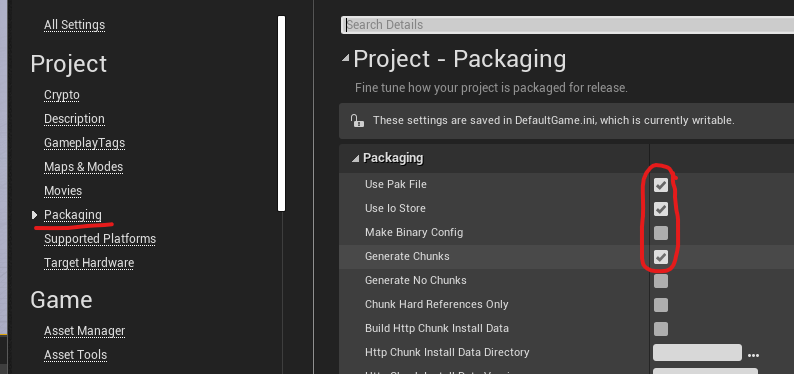Click the Http Chunk Install Data Directory field
Viewport: 794px width, 374px height.
(697, 352)
